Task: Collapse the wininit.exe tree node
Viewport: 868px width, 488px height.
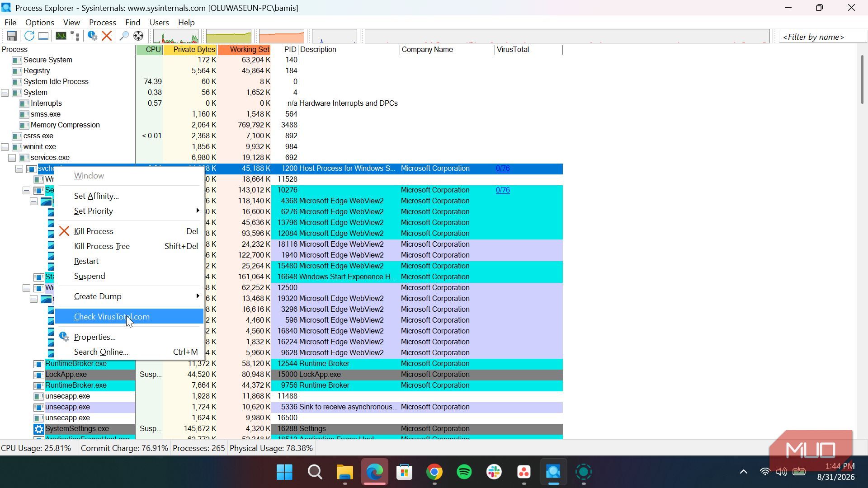Action: coord(5,147)
